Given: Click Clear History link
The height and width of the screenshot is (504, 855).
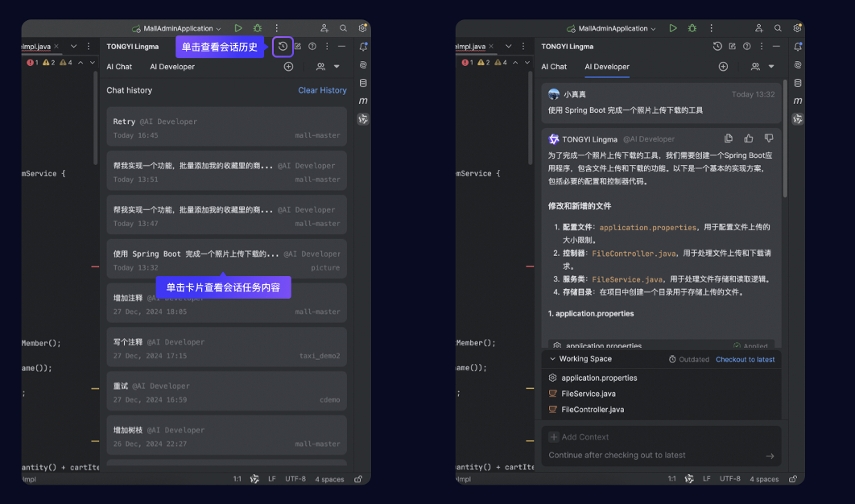Looking at the screenshot, I should tap(322, 90).
